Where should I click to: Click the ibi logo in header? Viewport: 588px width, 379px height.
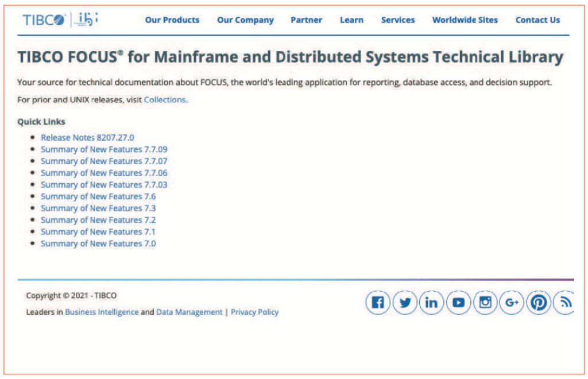pyautogui.click(x=87, y=19)
